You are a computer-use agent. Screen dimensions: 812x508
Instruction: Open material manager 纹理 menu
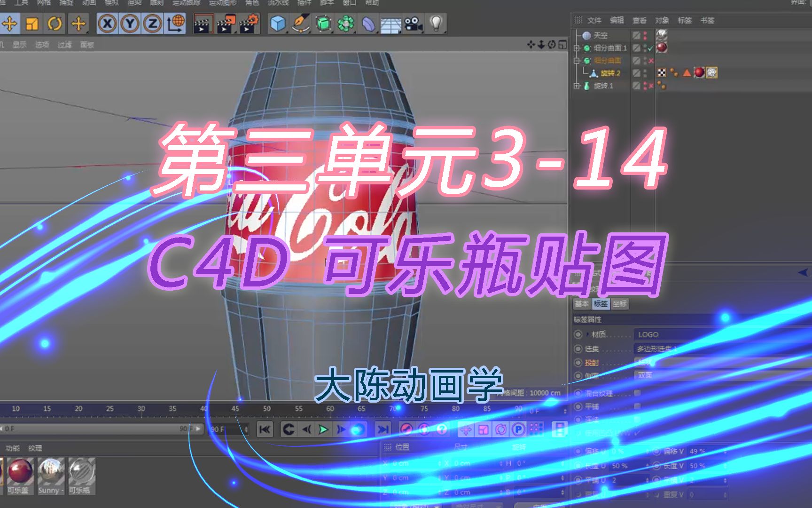[x=35, y=448]
